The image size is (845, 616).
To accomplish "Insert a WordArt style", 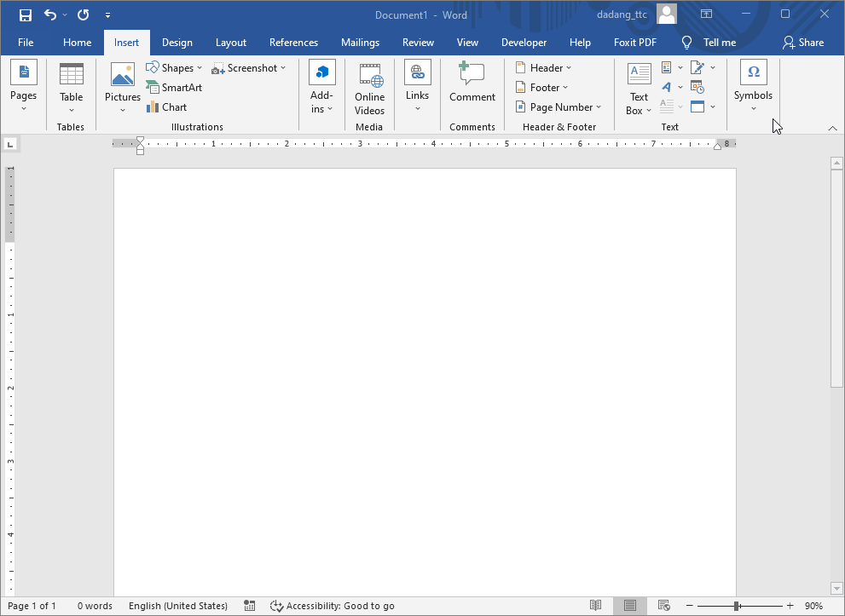I will [x=668, y=87].
